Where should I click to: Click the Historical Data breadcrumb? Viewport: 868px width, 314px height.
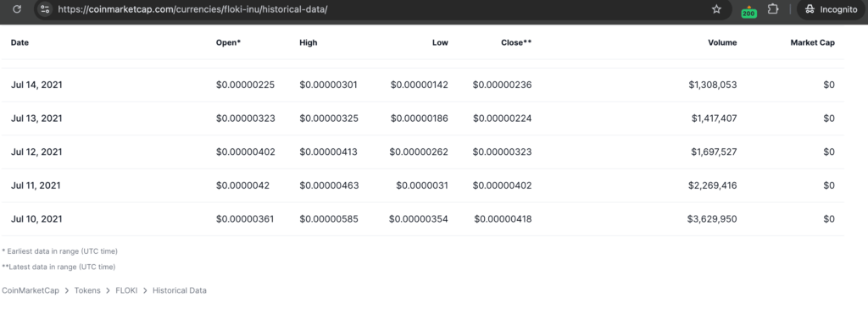(180, 290)
